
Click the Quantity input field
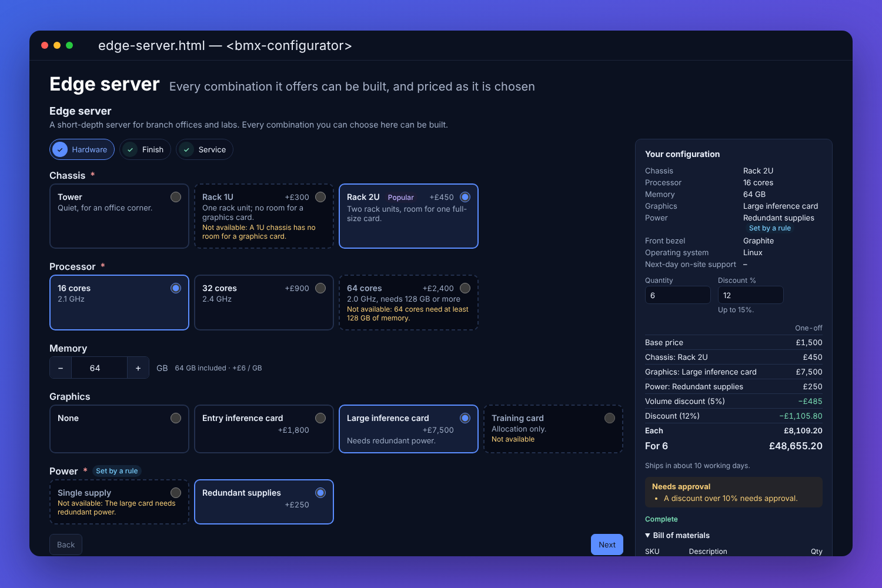(678, 295)
